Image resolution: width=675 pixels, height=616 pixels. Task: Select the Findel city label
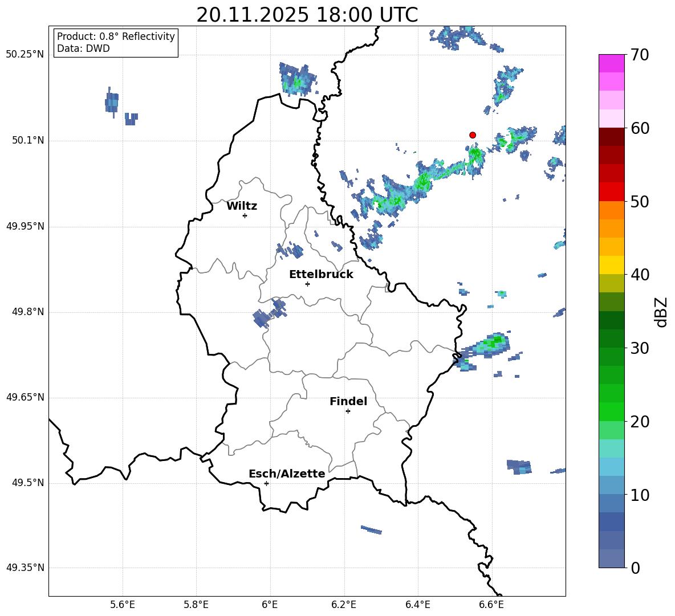pos(348,401)
